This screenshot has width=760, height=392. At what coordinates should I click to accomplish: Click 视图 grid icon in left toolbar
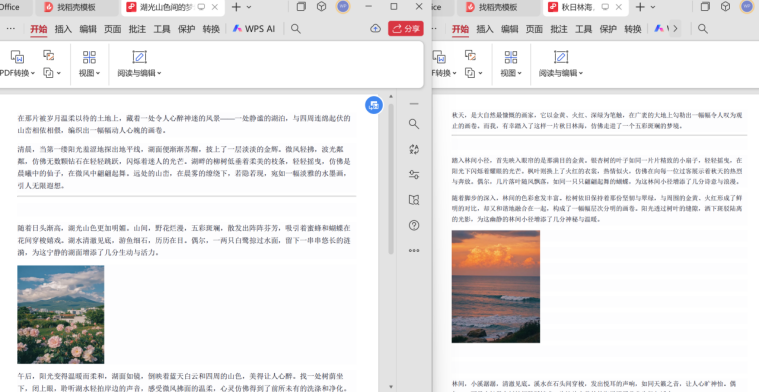click(x=89, y=57)
